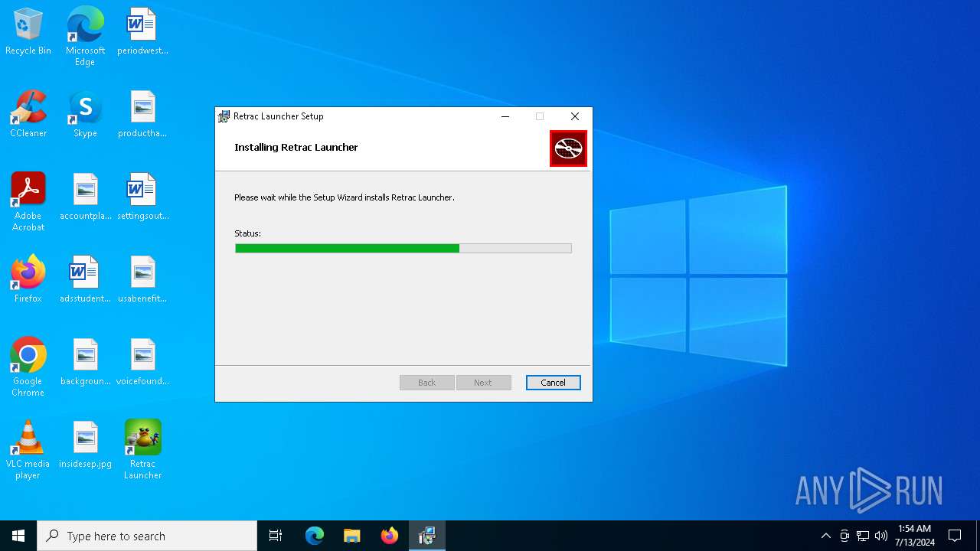Click the Retrac logo in setup header
Screen dimensions: 980x551
(x=568, y=148)
